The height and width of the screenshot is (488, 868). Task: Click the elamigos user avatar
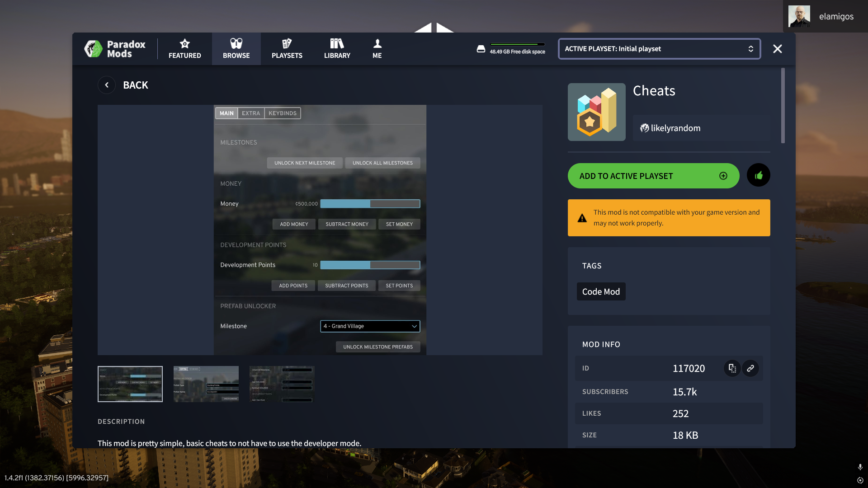pyautogui.click(x=799, y=16)
